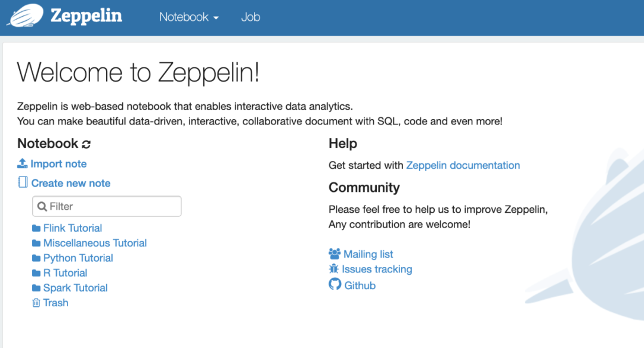Click inside the Filter search field
Image resolution: width=644 pixels, height=348 pixels.
point(107,206)
